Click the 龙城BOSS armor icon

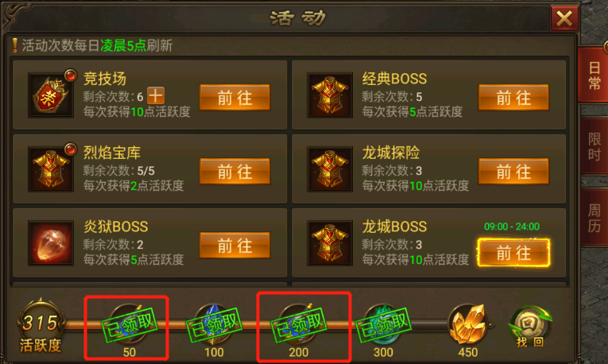click(x=330, y=243)
